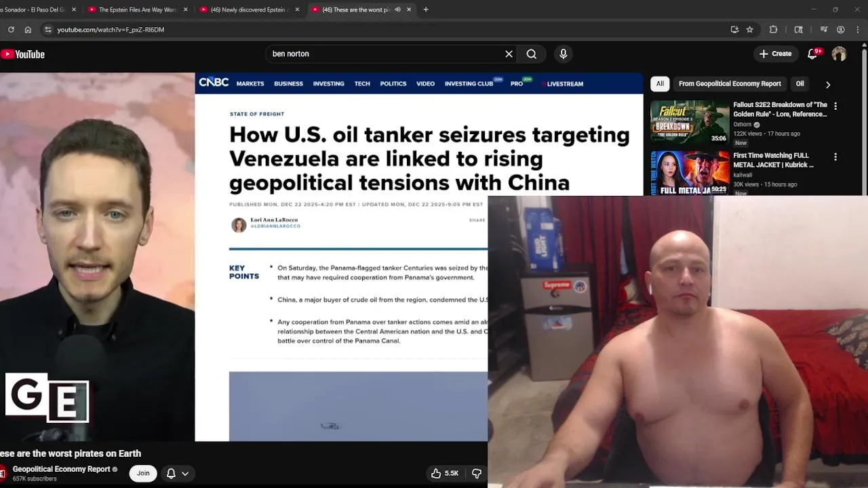Select These are the worst tab
Image resolution: width=868 pixels, height=488 pixels.
(355, 9)
